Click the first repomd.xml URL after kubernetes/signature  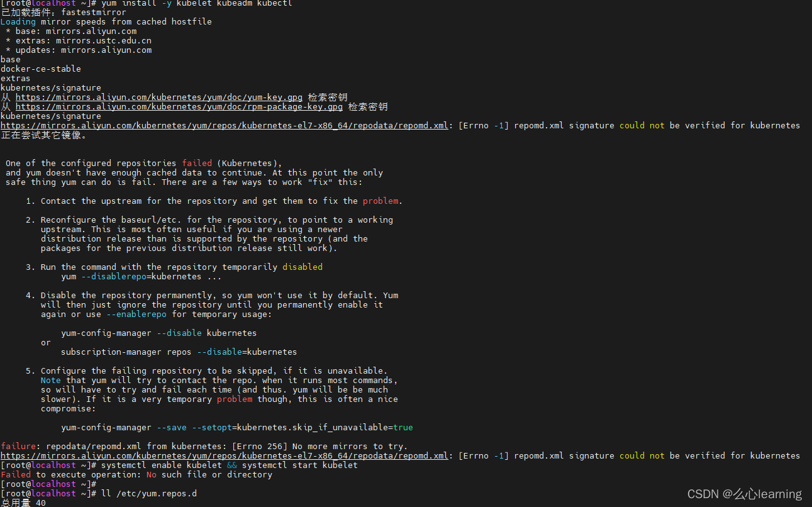coord(225,126)
